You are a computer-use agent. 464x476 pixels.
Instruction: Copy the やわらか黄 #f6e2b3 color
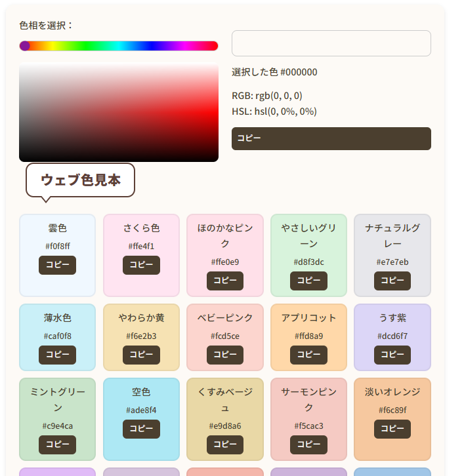click(141, 355)
